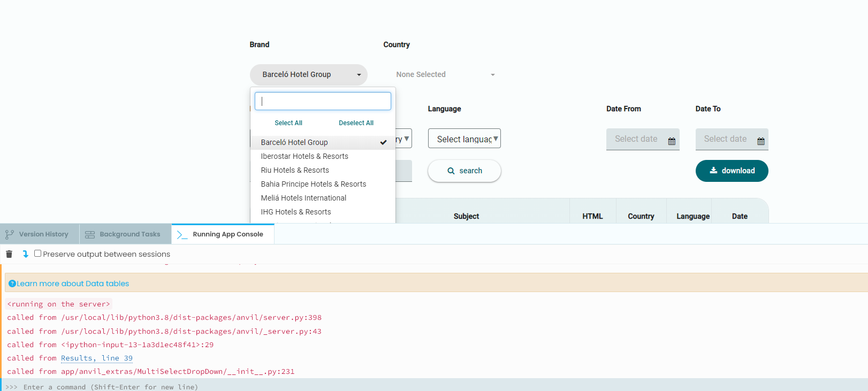Screen dimensions: 868x391
Task: Choose Meliá Hotels International option
Action: pyautogui.click(x=323, y=198)
